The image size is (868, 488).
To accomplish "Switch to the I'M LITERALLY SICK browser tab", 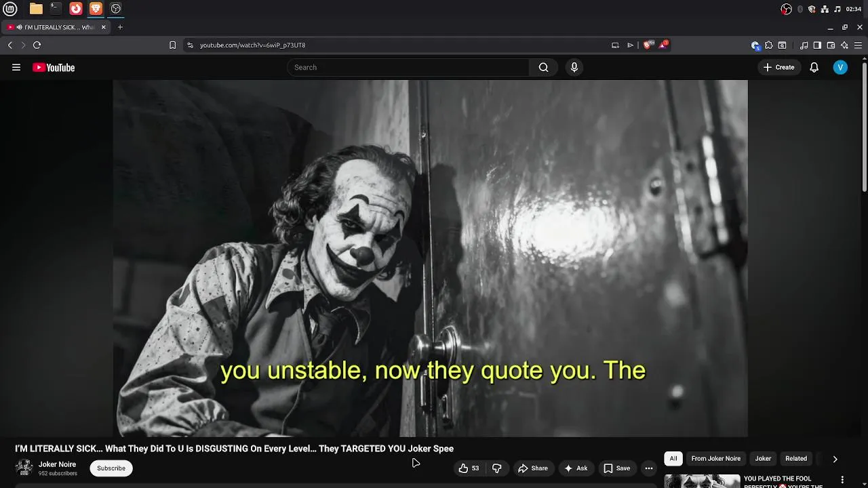I will (x=56, y=27).
